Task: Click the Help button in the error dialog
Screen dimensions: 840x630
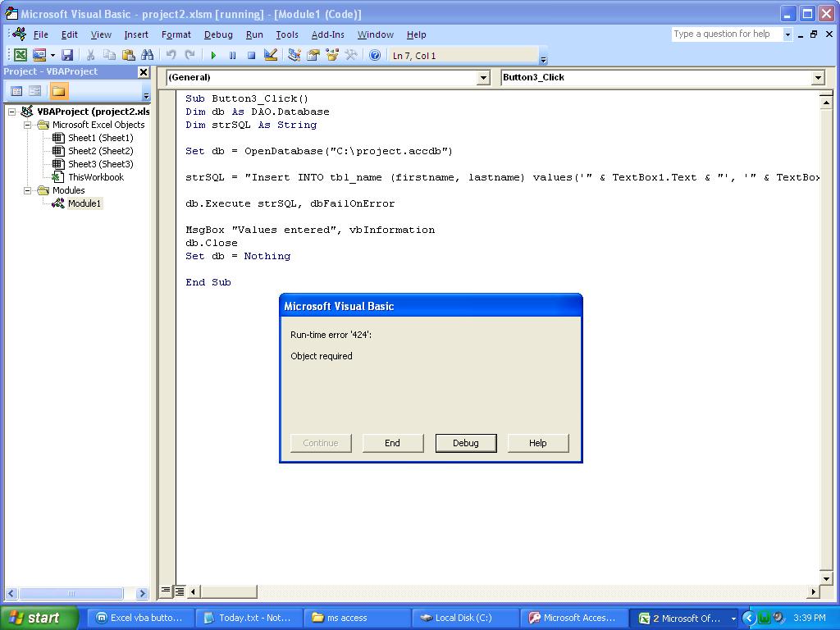Action: pos(538,443)
